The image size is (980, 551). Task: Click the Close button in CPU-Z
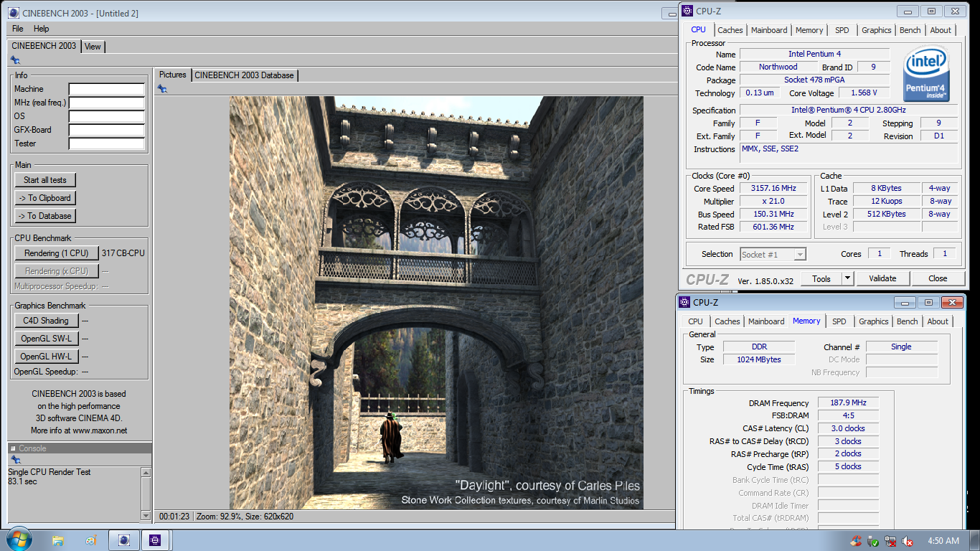click(938, 278)
